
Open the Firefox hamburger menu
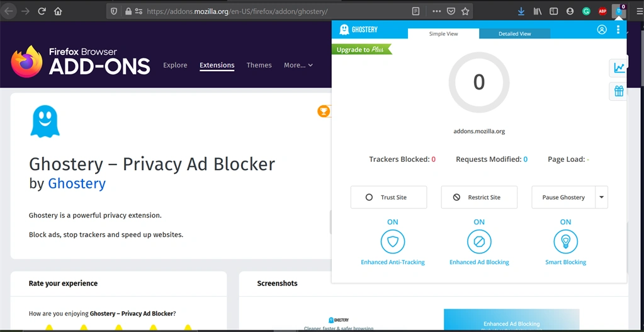(639, 11)
